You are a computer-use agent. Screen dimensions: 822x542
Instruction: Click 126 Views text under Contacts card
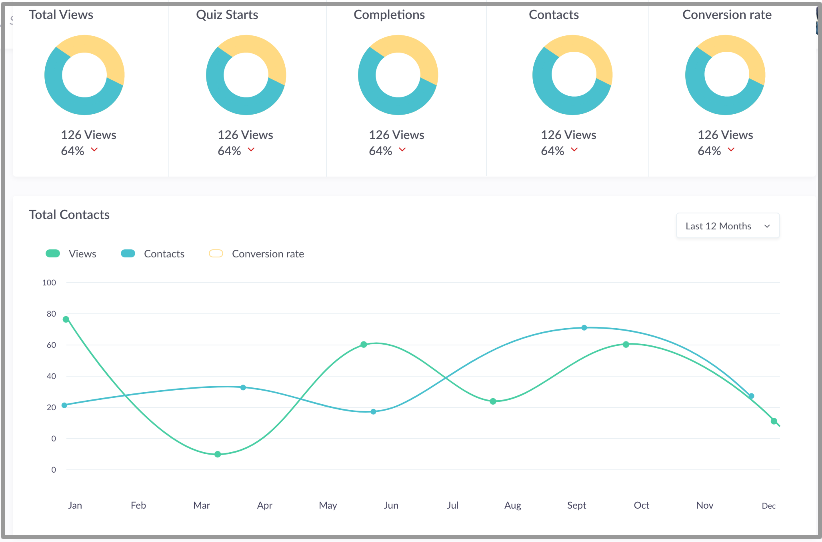click(x=568, y=135)
